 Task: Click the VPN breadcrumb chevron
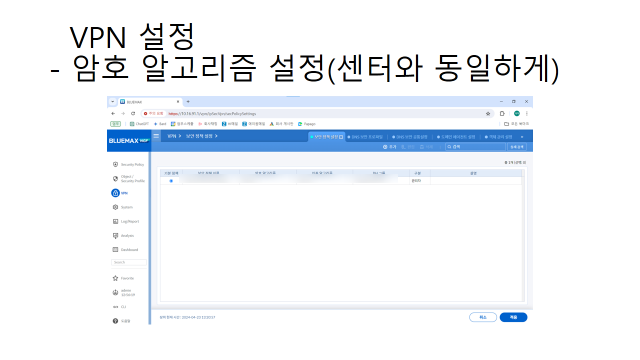click(180, 136)
